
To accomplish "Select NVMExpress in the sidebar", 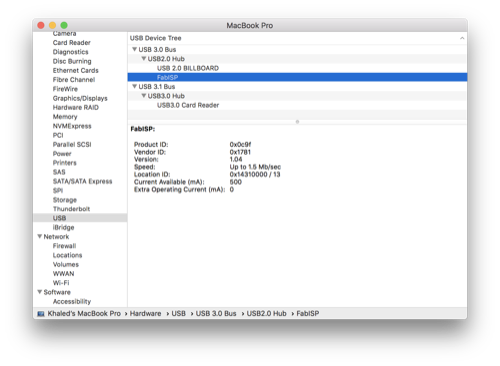I will coord(72,126).
